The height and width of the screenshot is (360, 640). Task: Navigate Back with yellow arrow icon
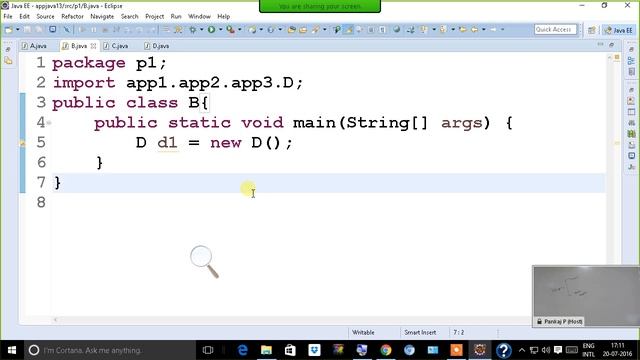click(474, 29)
